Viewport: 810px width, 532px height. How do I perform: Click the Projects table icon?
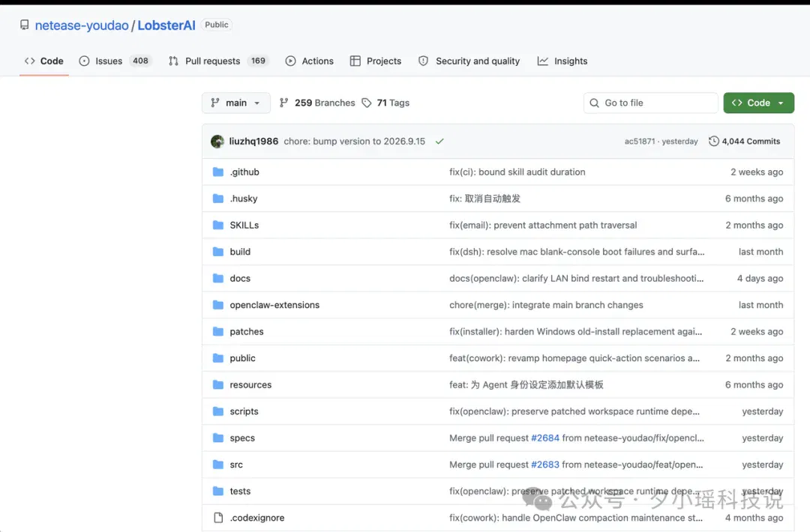click(355, 61)
